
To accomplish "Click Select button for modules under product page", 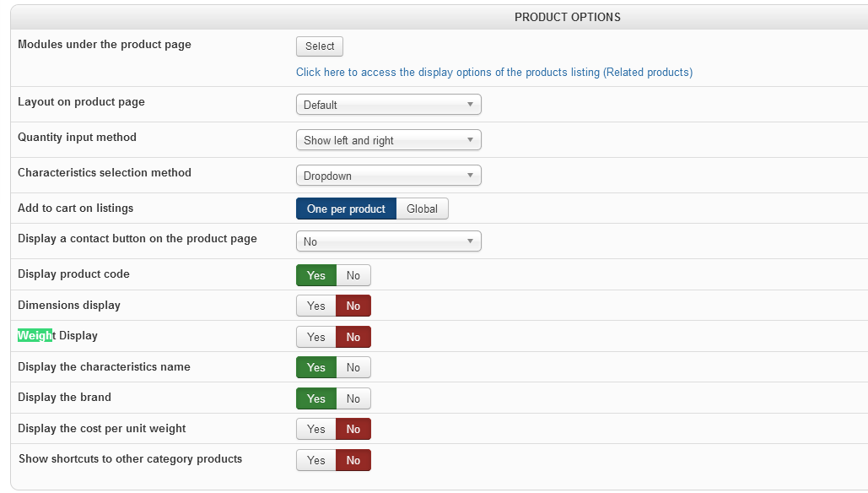I will (x=320, y=46).
